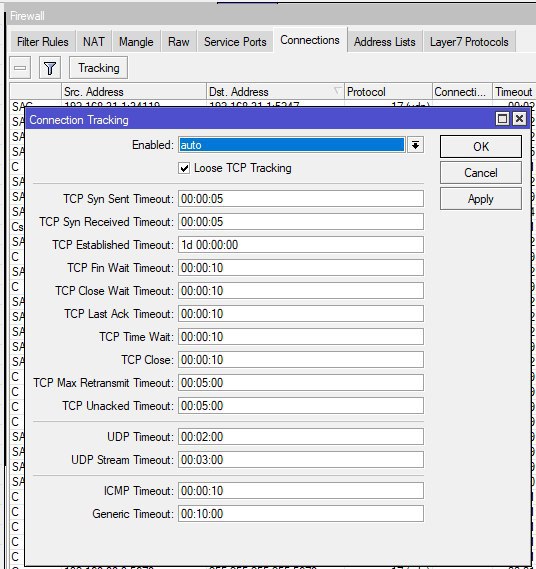The height and width of the screenshot is (569, 536).
Task: Confirm with the OK button
Action: (481, 147)
